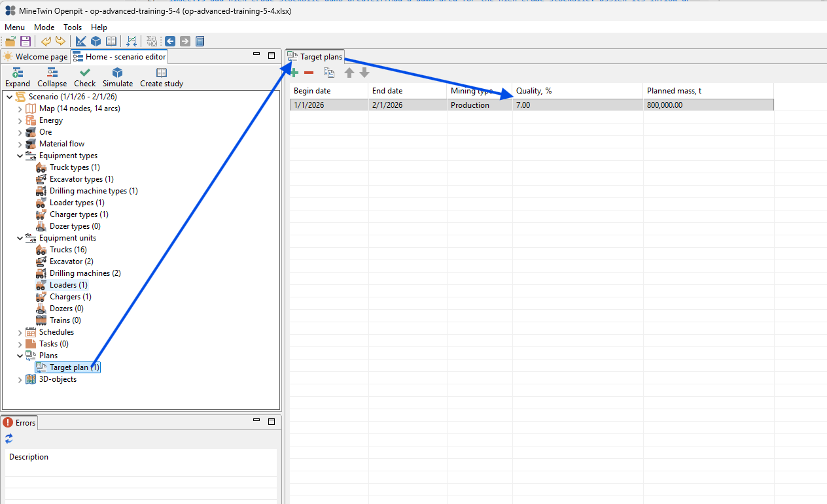Image resolution: width=827 pixels, height=504 pixels.
Task: Click the blue arrows merge toolbar icon
Action: click(x=132, y=41)
